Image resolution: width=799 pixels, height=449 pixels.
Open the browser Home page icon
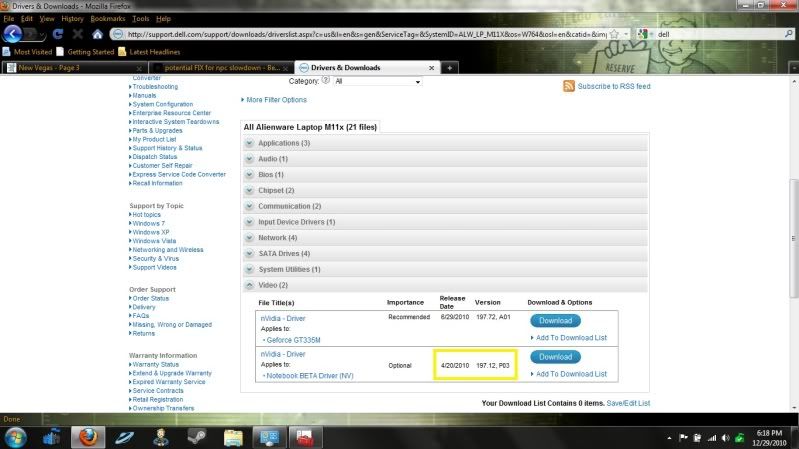point(97,34)
